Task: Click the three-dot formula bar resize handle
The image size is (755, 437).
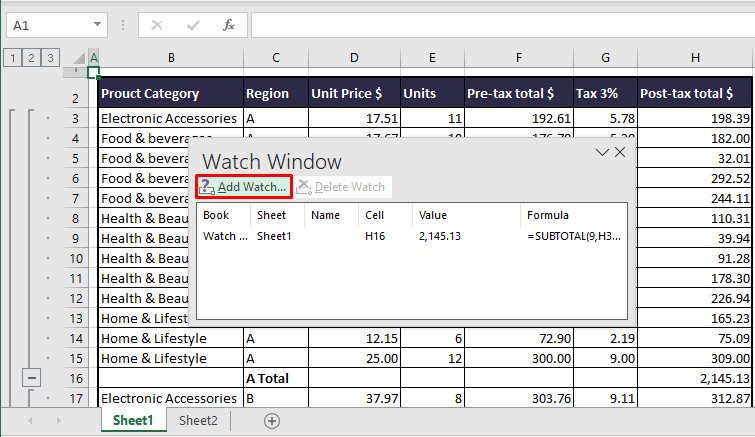Action: tap(123, 25)
